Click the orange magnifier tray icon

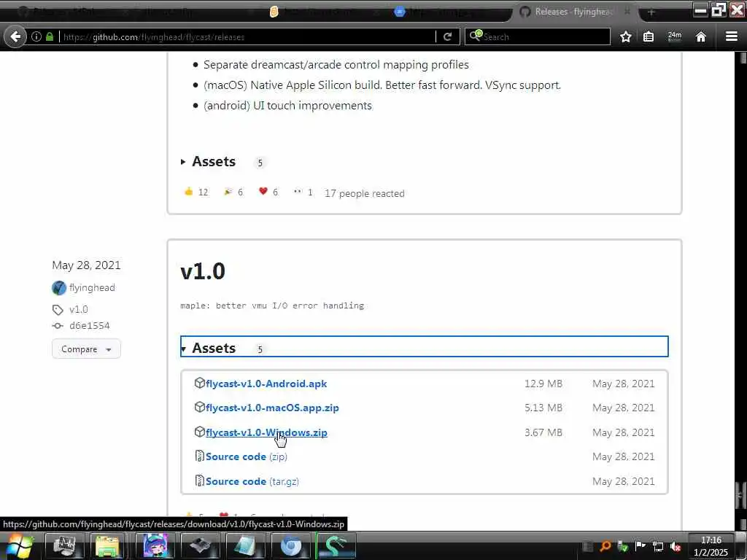point(605,546)
